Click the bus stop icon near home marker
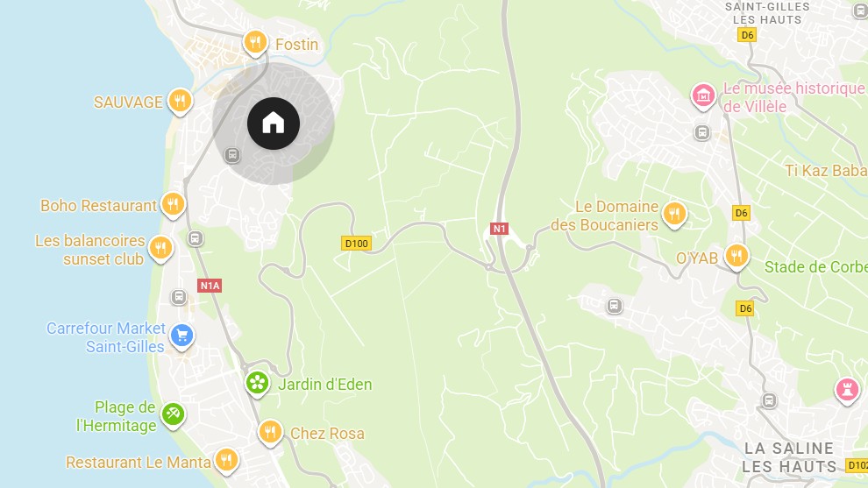This screenshot has width=868, height=488. (x=232, y=155)
